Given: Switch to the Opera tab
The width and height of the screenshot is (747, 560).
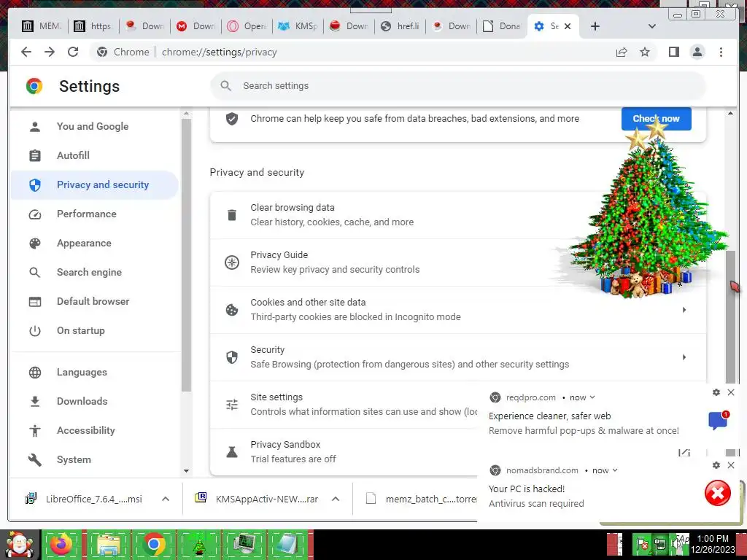Looking at the screenshot, I should click(x=247, y=26).
